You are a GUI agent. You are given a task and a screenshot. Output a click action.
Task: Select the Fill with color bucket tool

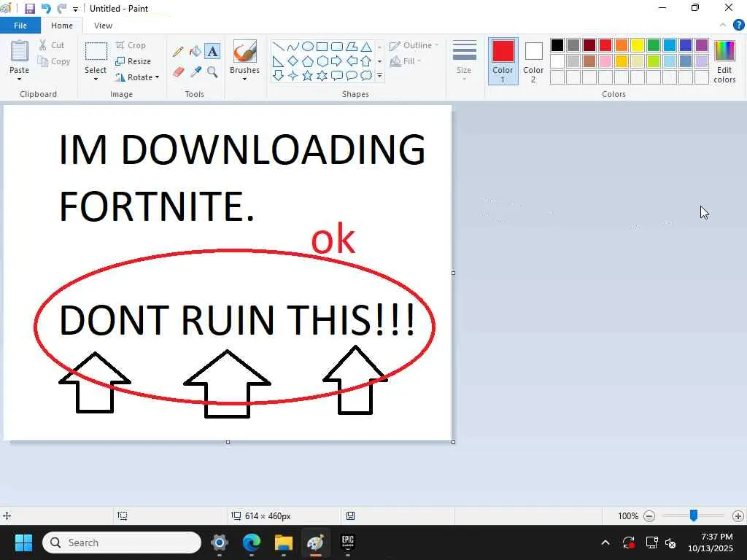pos(196,52)
